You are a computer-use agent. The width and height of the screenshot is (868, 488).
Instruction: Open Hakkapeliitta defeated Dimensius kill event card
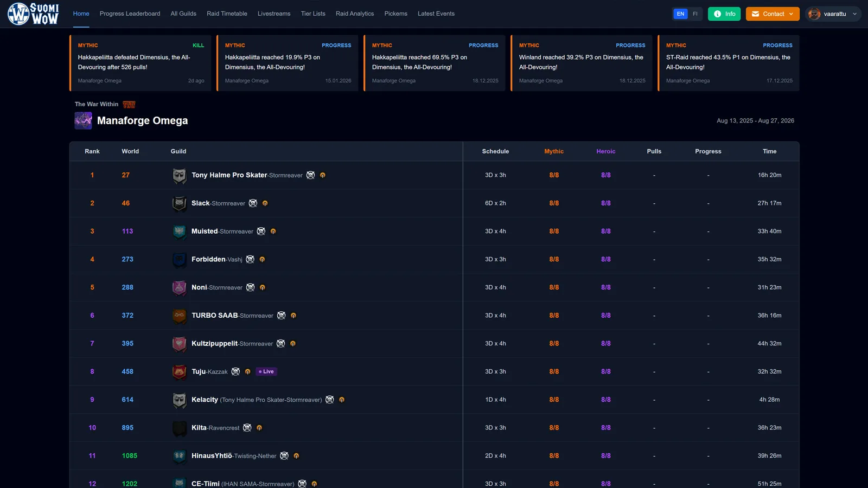pos(141,63)
